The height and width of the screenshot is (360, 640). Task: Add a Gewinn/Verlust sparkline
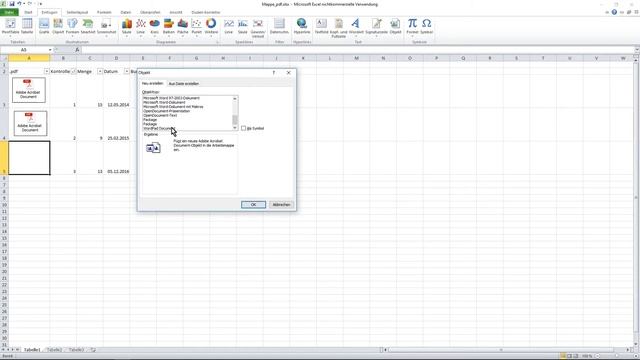258,28
